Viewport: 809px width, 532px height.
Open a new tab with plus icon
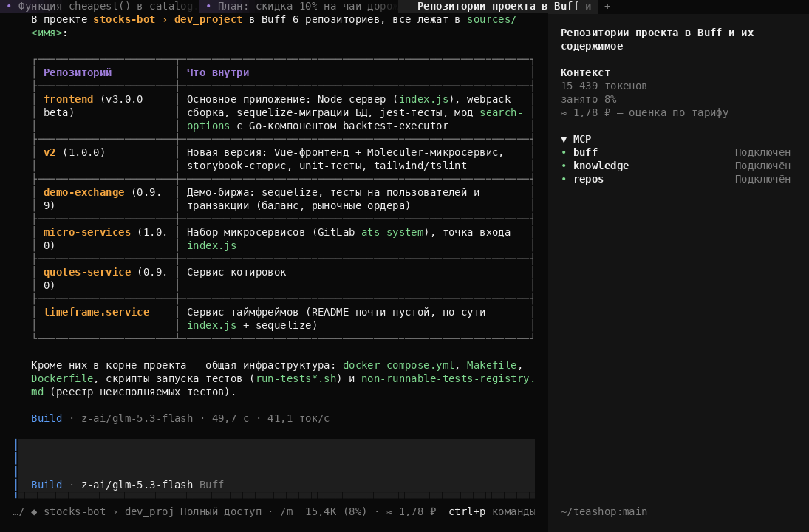click(x=607, y=6)
